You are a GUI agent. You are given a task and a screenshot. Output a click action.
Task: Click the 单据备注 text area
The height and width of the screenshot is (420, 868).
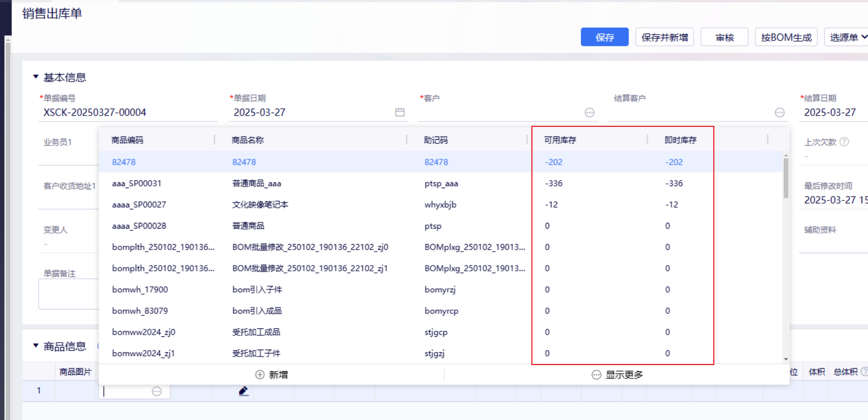coord(69,294)
